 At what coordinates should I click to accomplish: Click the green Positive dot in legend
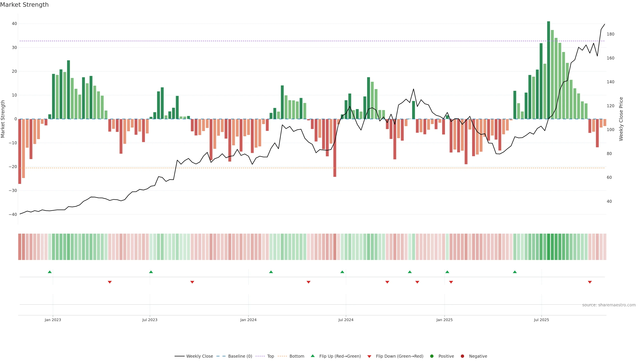pyautogui.click(x=432, y=356)
